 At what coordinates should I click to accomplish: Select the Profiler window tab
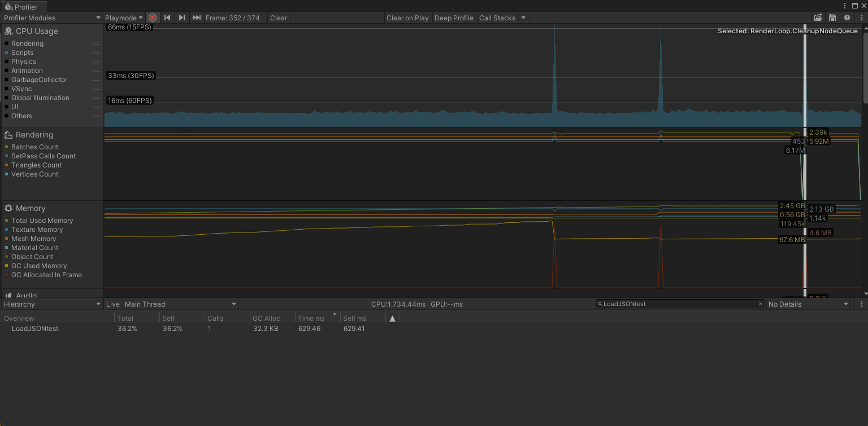(24, 6)
